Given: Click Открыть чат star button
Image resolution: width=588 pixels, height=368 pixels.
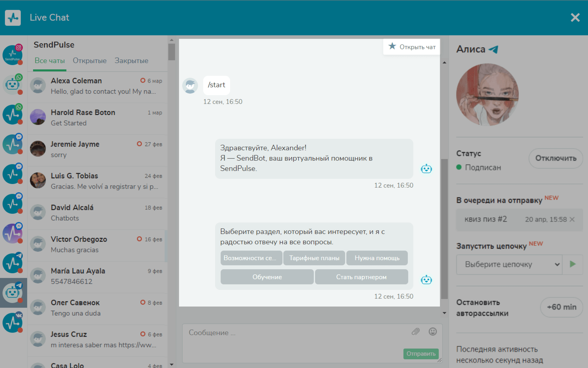Looking at the screenshot, I should (x=411, y=47).
